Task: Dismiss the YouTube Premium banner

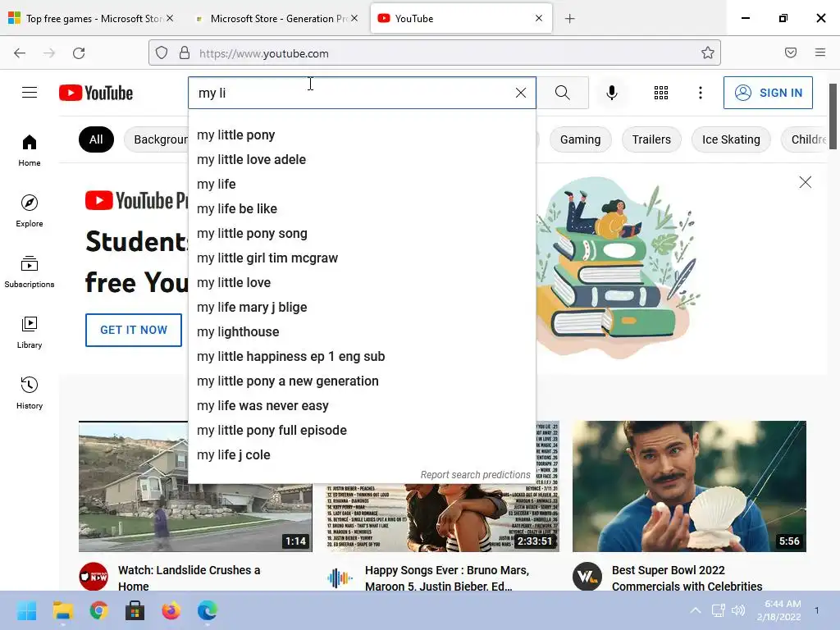Action: click(806, 182)
